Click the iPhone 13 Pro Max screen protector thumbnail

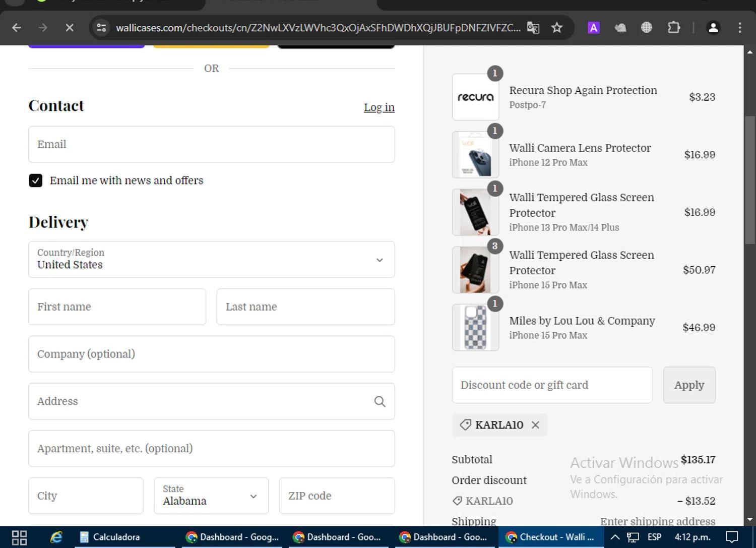click(x=475, y=212)
